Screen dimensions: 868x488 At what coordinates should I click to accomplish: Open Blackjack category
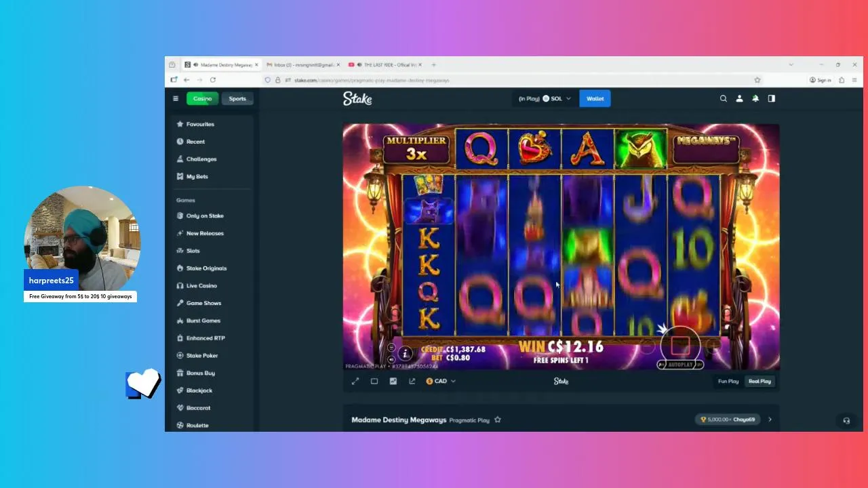tap(210, 390)
